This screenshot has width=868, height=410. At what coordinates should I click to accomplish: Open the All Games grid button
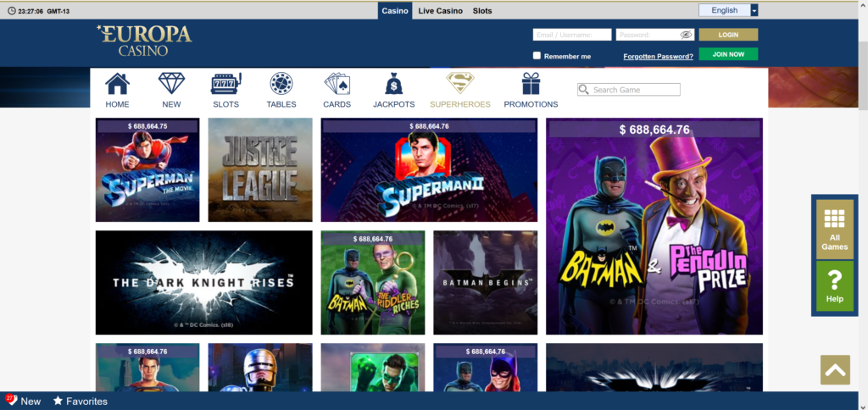pyautogui.click(x=835, y=229)
